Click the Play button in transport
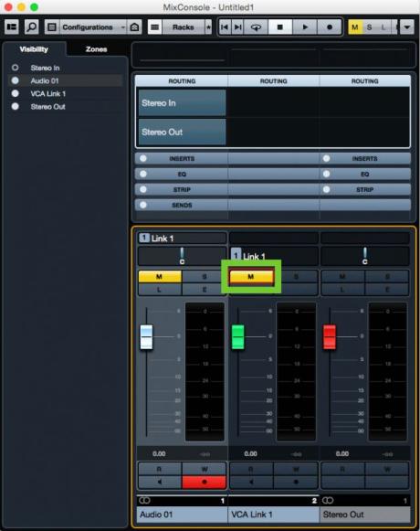This screenshot has width=420, height=531. pyautogui.click(x=305, y=27)
